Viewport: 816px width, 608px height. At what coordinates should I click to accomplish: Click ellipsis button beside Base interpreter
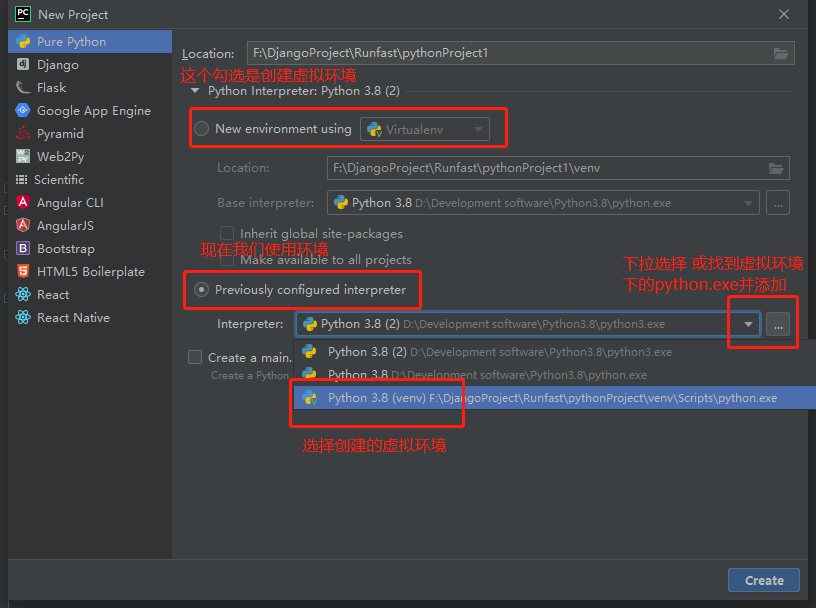[x=778, y=203]
